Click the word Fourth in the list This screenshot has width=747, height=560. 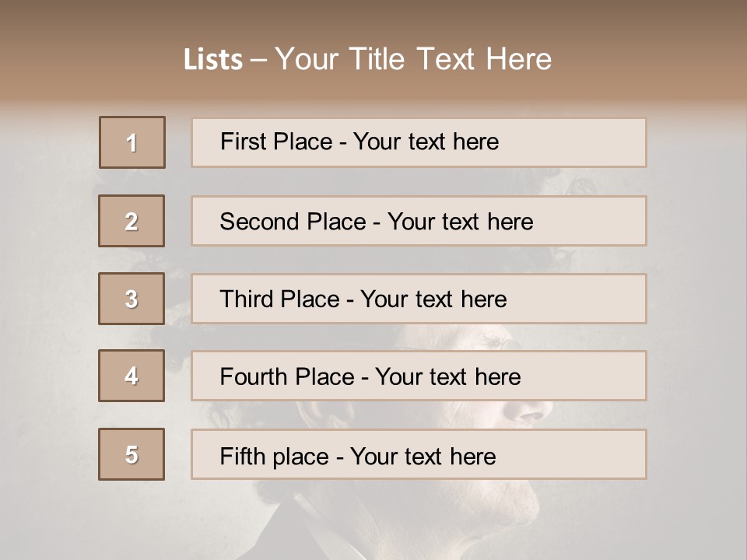[x=253, y=376]
